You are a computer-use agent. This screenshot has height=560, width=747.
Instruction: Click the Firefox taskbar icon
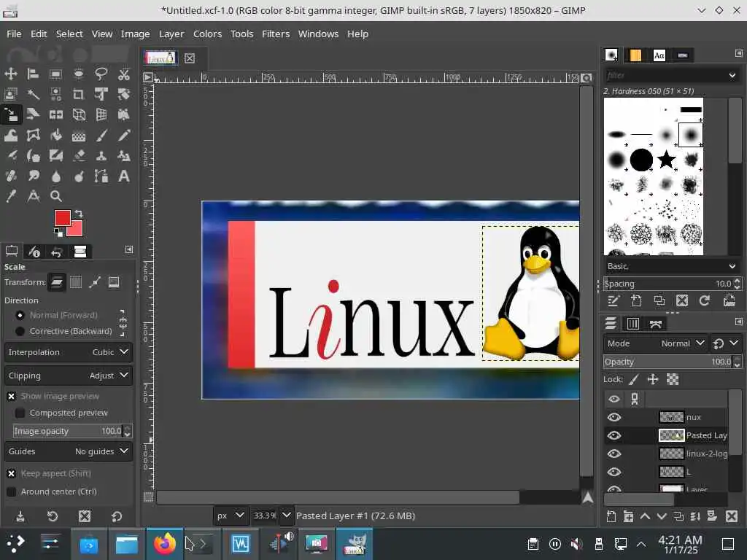(164, 543)
